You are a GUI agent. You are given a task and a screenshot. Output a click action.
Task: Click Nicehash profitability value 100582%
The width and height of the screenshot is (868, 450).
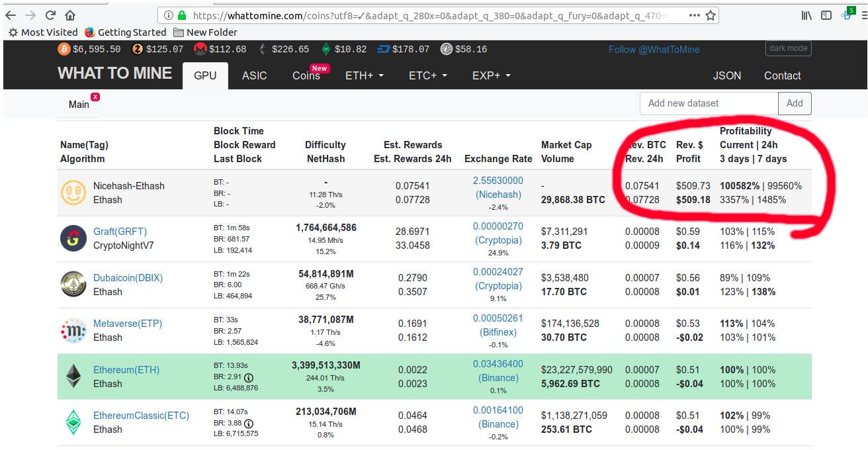pos(740,186)
